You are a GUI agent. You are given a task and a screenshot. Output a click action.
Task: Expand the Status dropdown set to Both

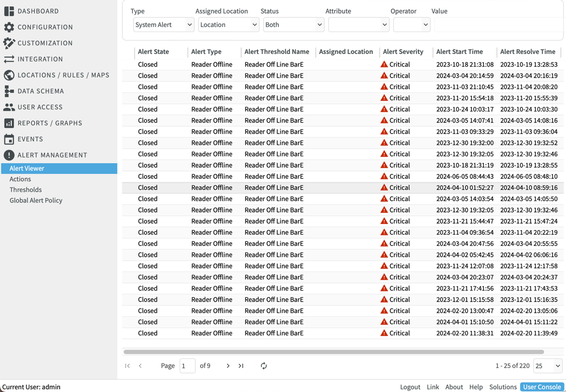point(293,25)
